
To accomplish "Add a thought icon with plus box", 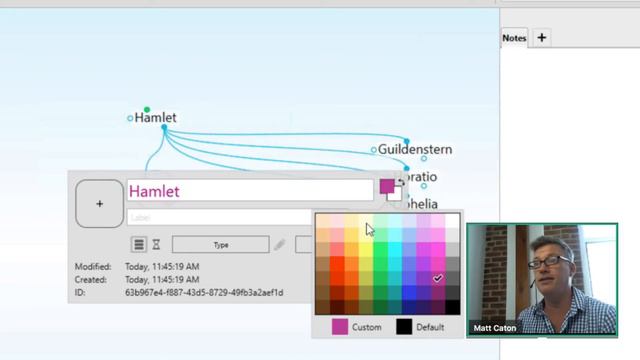I will [99, 204].
